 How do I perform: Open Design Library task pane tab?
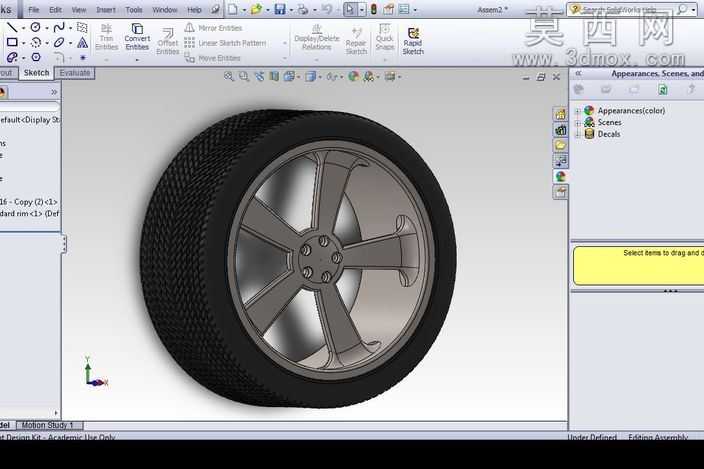[x=560, y=130]
